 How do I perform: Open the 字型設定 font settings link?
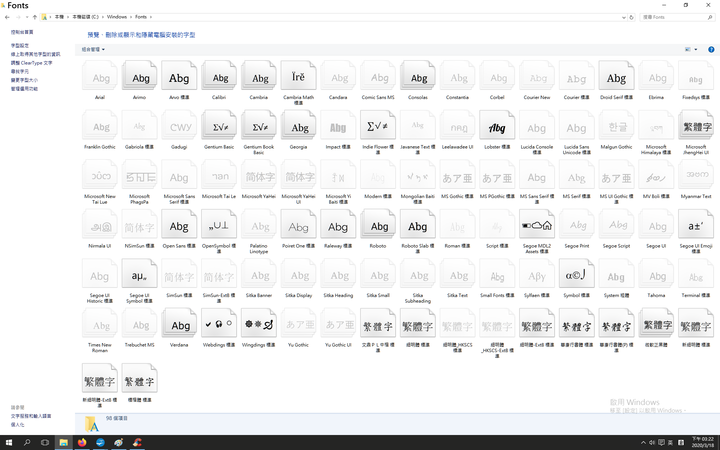pos(20,45)
